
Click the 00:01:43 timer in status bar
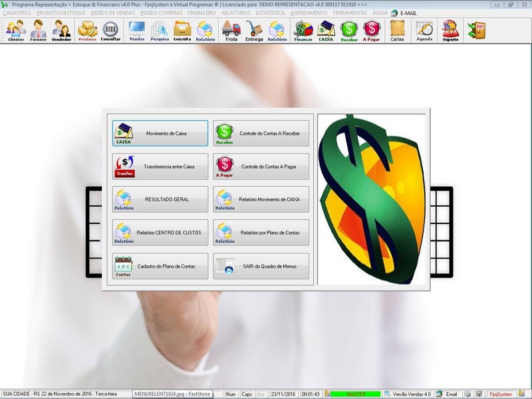(x=311, y=394)
